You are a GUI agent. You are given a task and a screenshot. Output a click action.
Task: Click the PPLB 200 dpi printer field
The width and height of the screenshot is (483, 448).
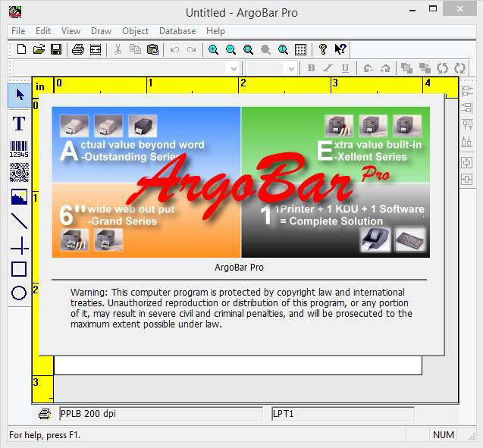162,414
